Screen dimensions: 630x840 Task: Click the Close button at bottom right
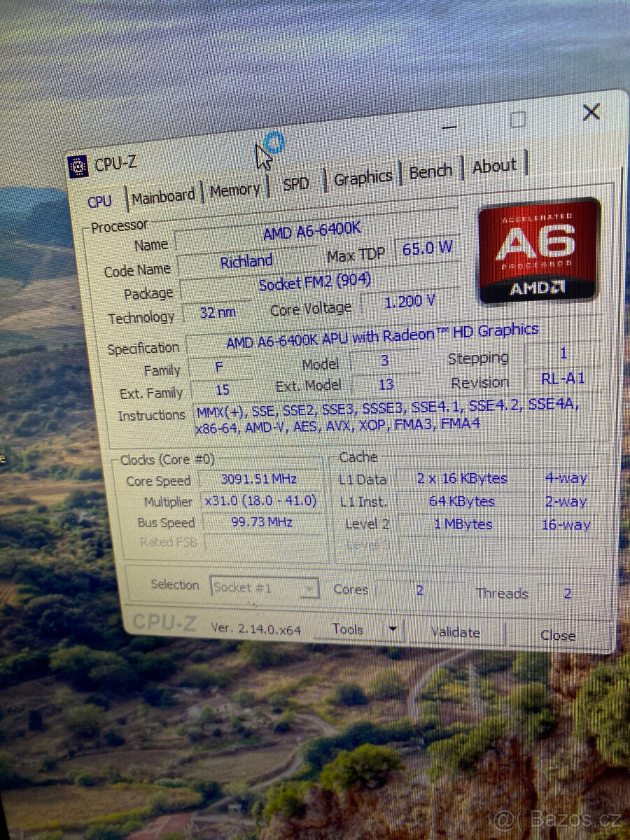click(558, 636)
